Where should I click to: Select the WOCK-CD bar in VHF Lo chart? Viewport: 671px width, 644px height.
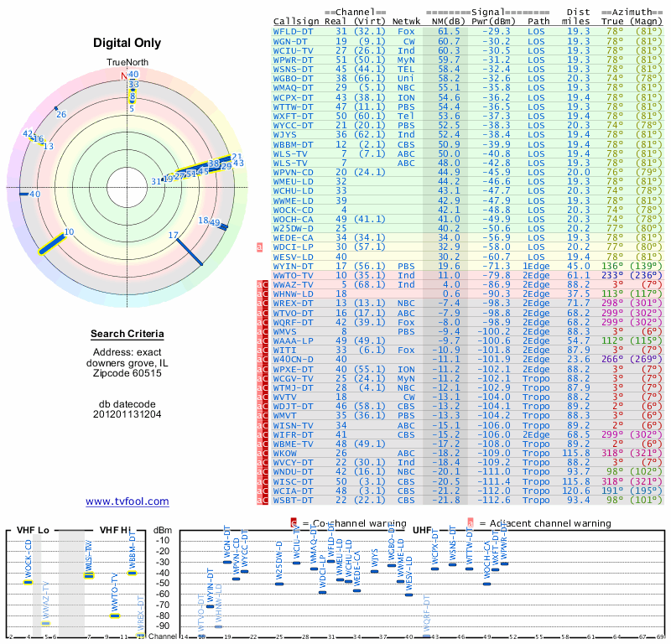[x=28, y=581]
